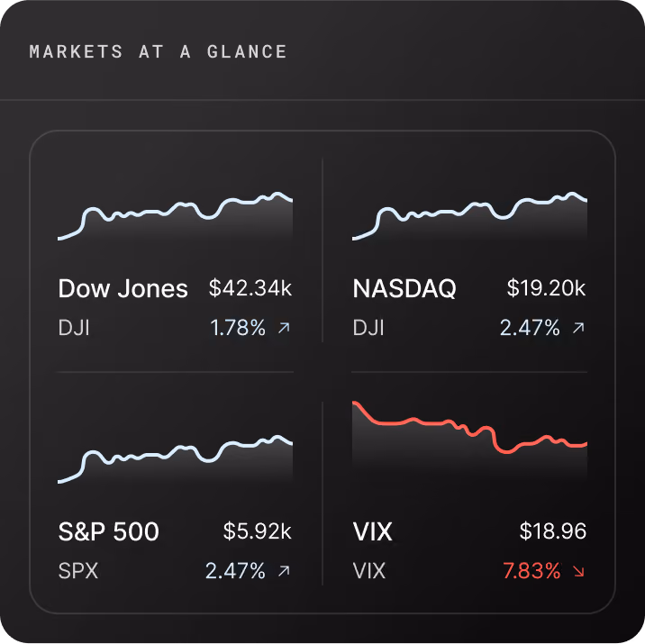Click the $19.20k NASDAQ price
645x644 pixels.
(546, 288)
